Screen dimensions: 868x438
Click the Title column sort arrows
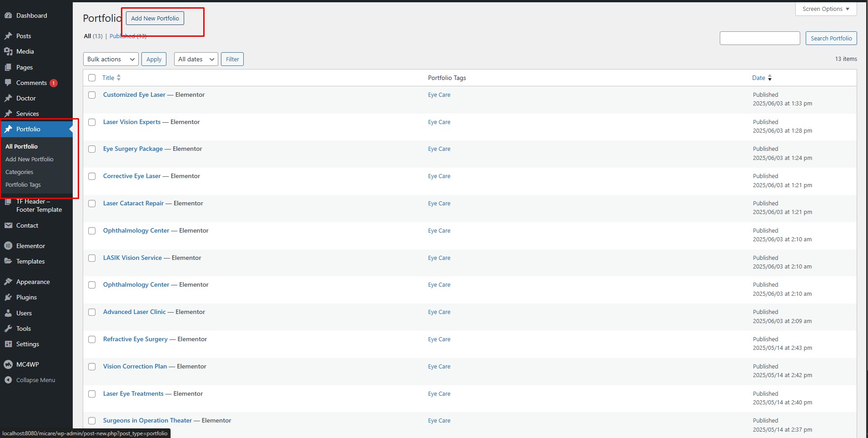[x=119, y=78]
